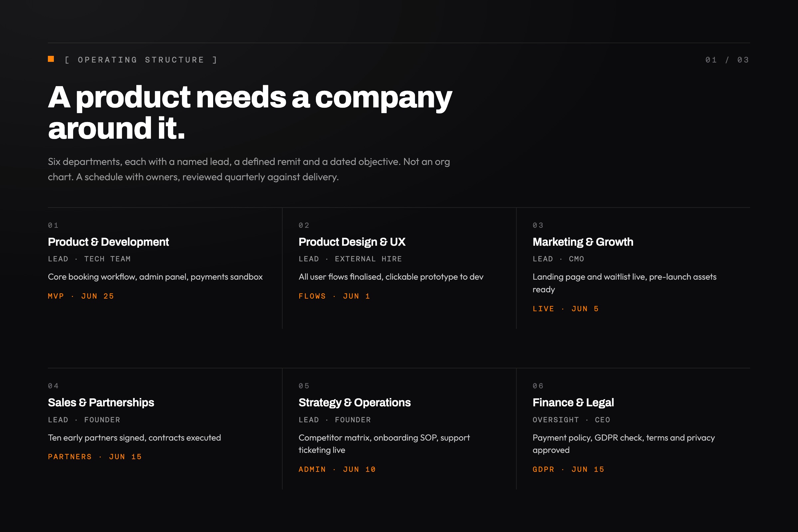The image size is (798, 532).
Task: Open the Product Design & UX title
Action: pos(352,242)
